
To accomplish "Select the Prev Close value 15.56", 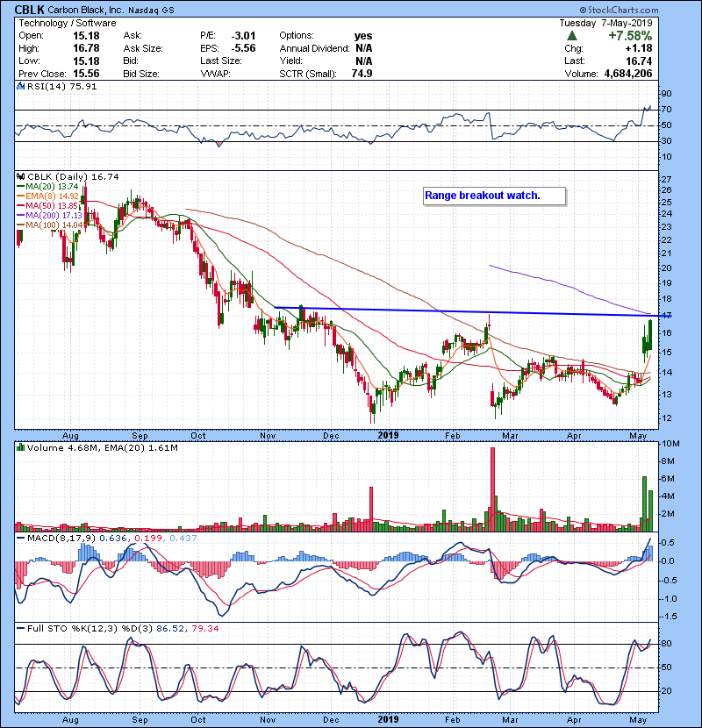I will pyautogui.click(x=86, y=74).
